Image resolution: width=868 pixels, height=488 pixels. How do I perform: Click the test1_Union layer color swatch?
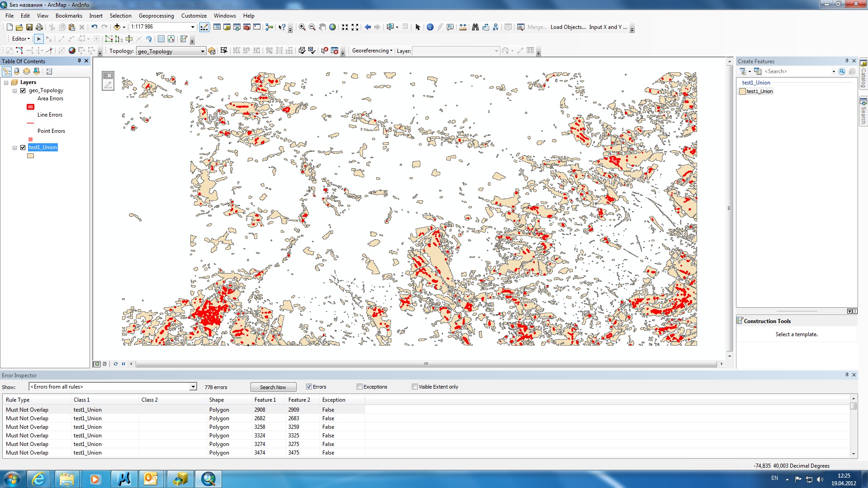(31, 156)
